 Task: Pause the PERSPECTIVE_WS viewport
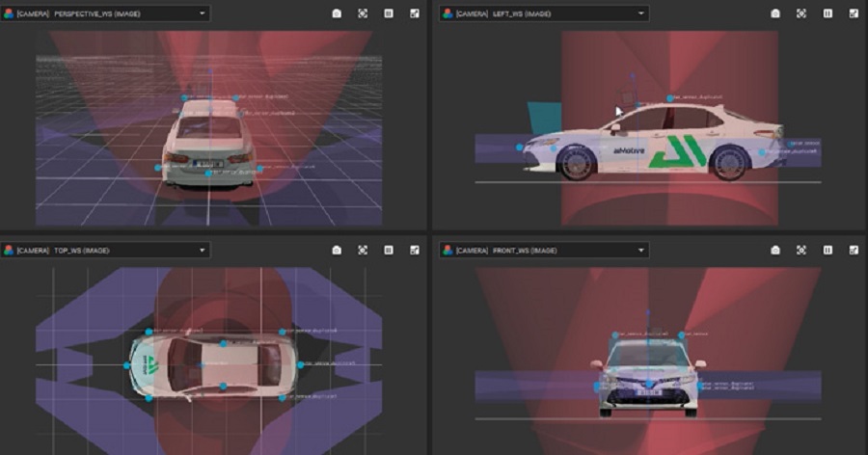[389, 13]
